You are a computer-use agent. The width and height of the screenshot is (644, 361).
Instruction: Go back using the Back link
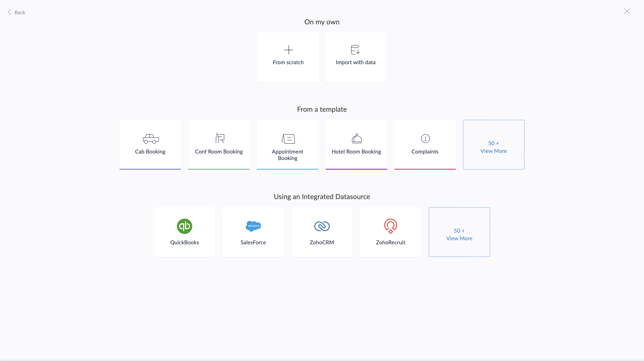click(x=20, y=12)
